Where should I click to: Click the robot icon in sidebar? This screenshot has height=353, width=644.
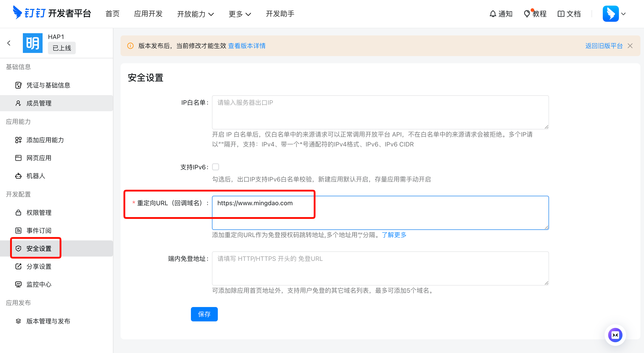(18, 176)
